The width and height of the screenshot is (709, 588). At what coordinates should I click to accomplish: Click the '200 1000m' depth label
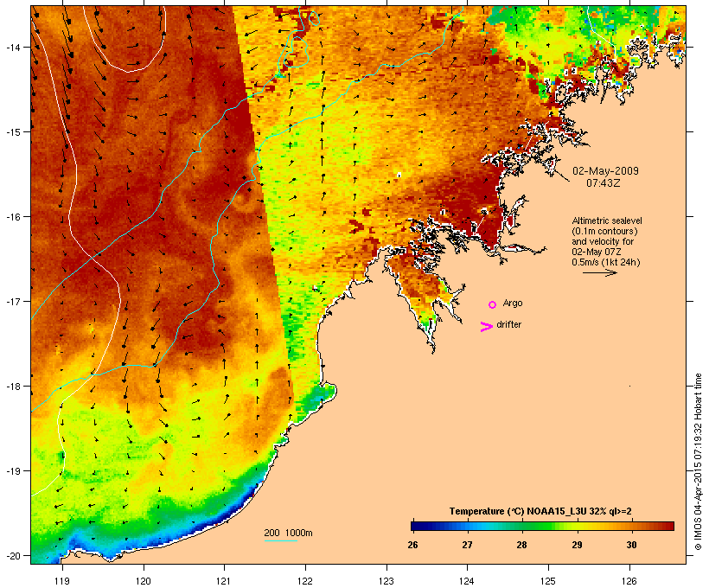[x=288, y=533]
